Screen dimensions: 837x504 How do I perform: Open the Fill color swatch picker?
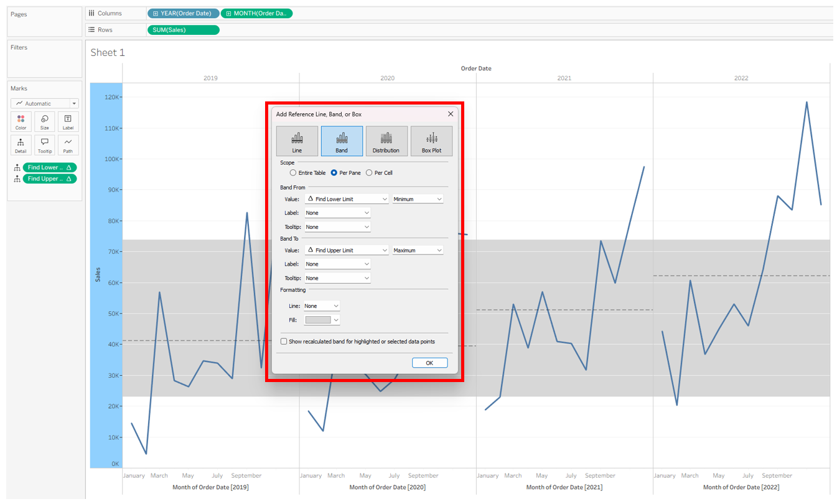pyautogui.click(x=322, y=320)
